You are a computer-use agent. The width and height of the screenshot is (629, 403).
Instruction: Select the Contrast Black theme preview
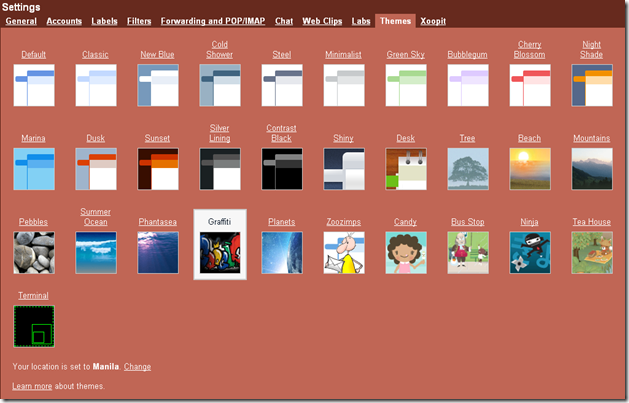(x=282, y=169)
